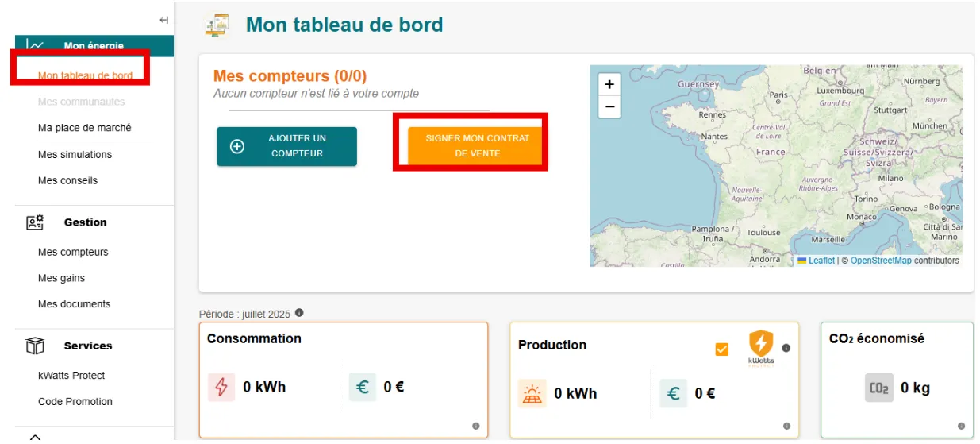Image resolution: width=980 pixels, height=444 pixels.
Task: Zoom in on the map
Action: (x=609, y=84)
